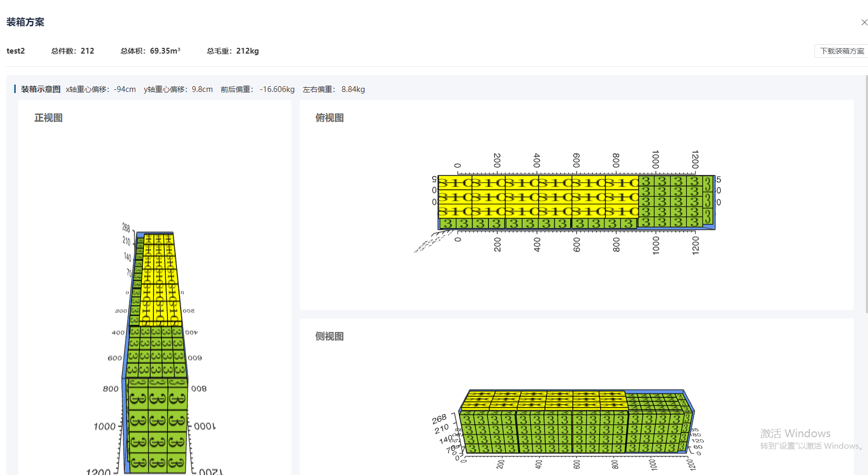Image resolution: width=868 pixels, height=475 pixels.
Task: Click 前后偏重 -16.606kg text
Action: (258, 89)
